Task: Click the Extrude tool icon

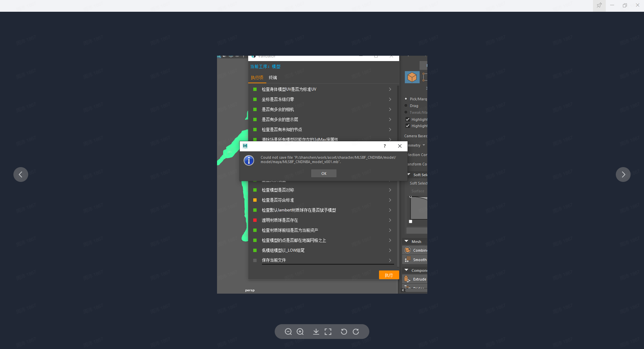Action: click(x=408, y=279)
